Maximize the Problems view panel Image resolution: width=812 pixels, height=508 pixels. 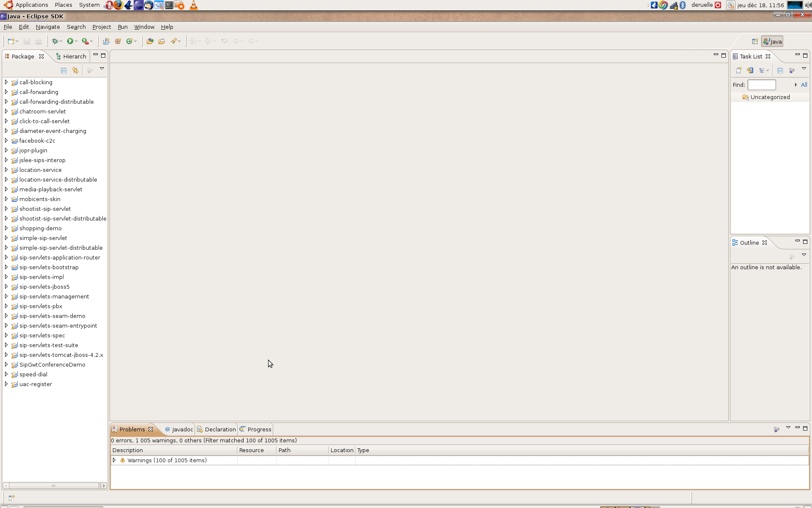pyautogui.click(x=805, y=428)
